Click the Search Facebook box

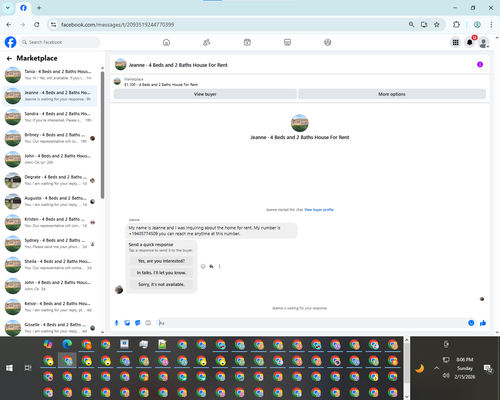pyautogui.click(x=60, y=42)
